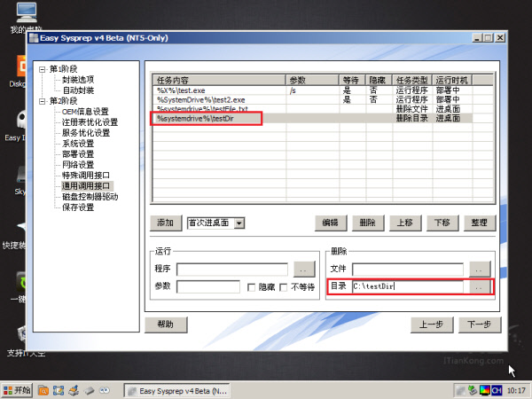Go back with 上一步
Image resolution: width=532 pixels, height=399 pixels.
click(432, 325)
